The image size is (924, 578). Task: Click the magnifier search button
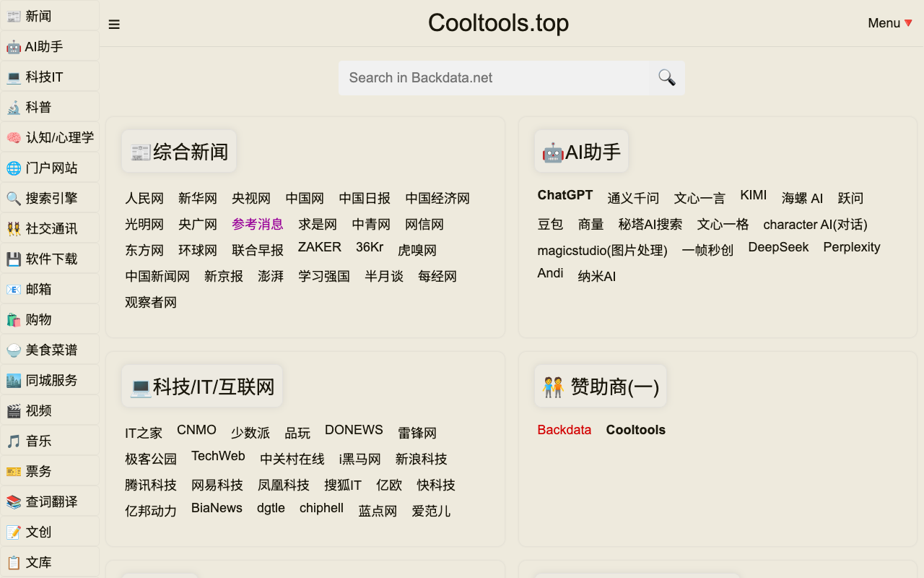(x=667, y=77)
